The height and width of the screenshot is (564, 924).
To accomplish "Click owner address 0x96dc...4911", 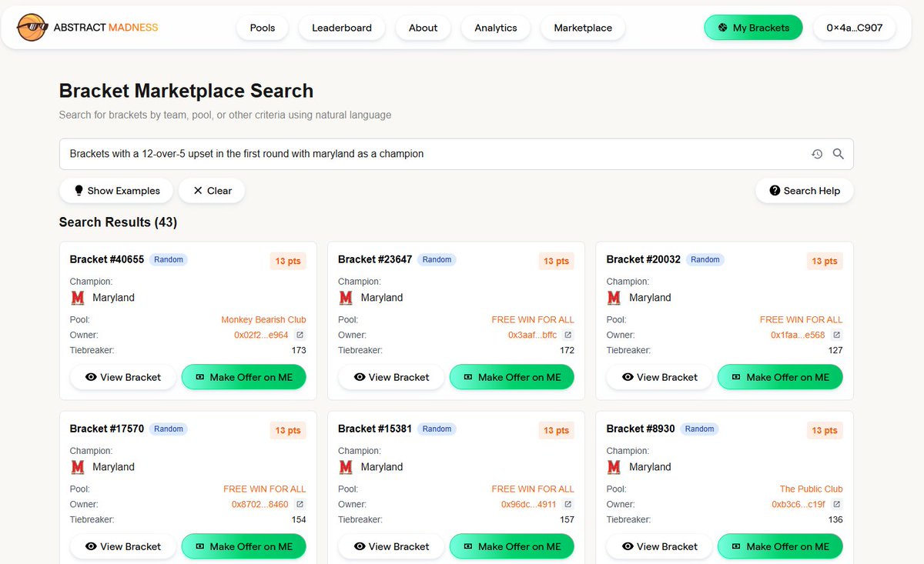I will tap(529, 504).
